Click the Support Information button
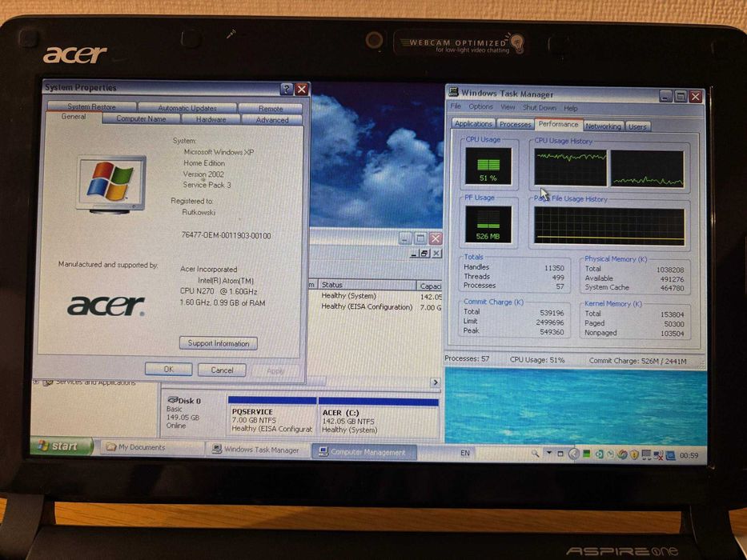Image resolution: width=747 pixels, height=560 pixels. (219, 343)
